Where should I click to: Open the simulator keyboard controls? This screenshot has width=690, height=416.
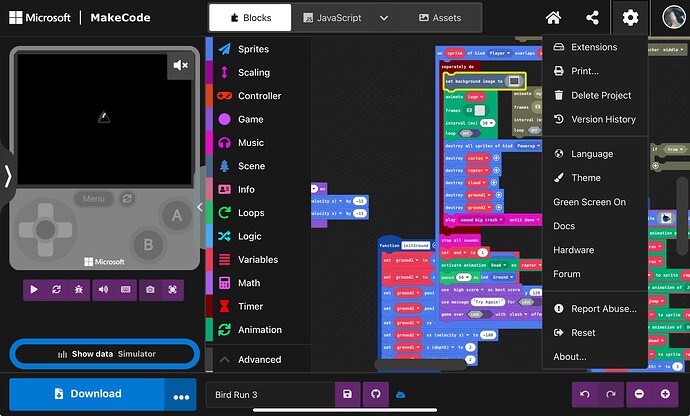pos(126,289)
